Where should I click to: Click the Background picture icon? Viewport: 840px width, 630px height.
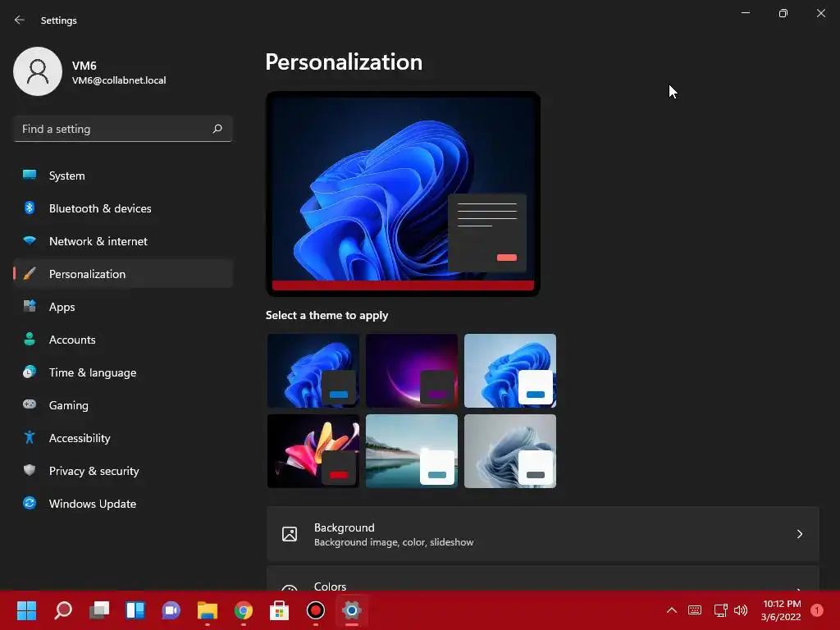coord(290,534)
